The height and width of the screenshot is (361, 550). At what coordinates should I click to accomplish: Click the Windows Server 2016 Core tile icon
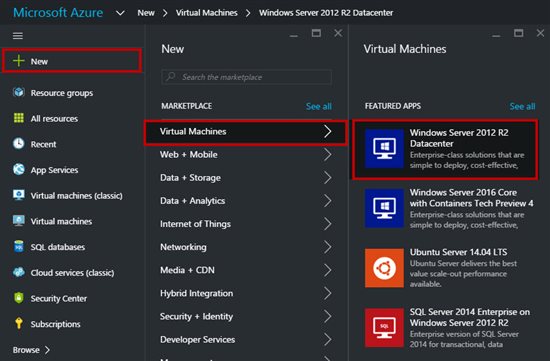tap(384, 208)
